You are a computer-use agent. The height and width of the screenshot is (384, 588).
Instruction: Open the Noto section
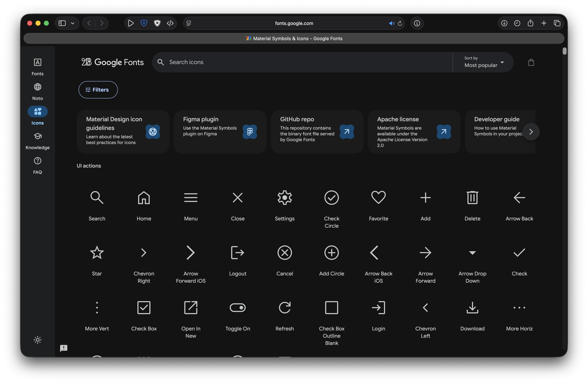coord(37,92)
